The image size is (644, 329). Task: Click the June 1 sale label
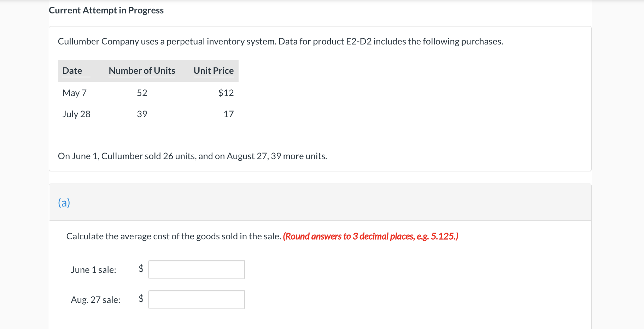pyautogui.click(x=93, y=270)
